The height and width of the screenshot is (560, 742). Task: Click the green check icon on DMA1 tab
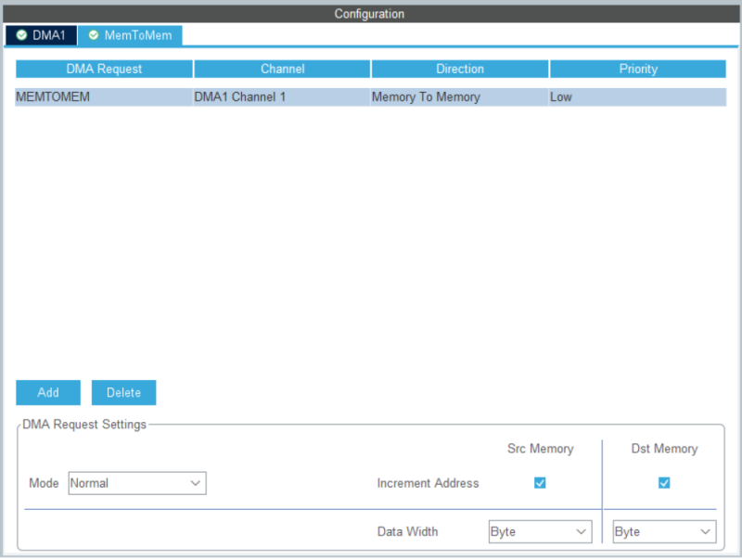(x=19, y=34)
